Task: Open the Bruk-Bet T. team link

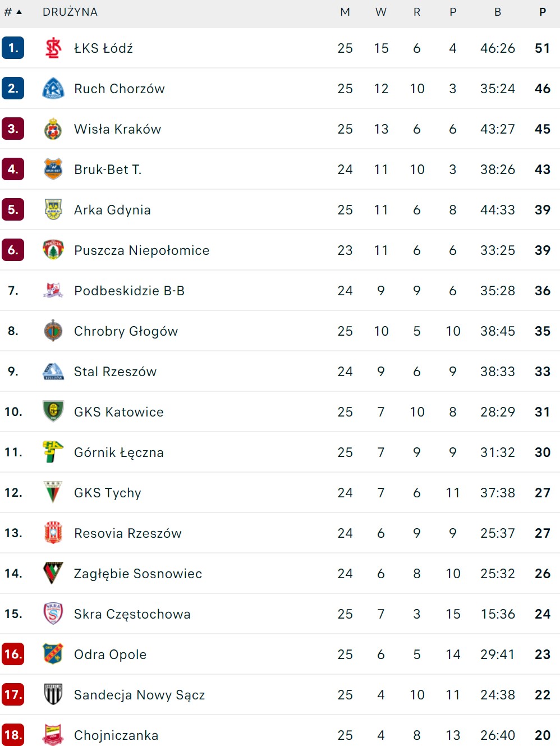Action: pyautogui.click(x=108, y=170)
